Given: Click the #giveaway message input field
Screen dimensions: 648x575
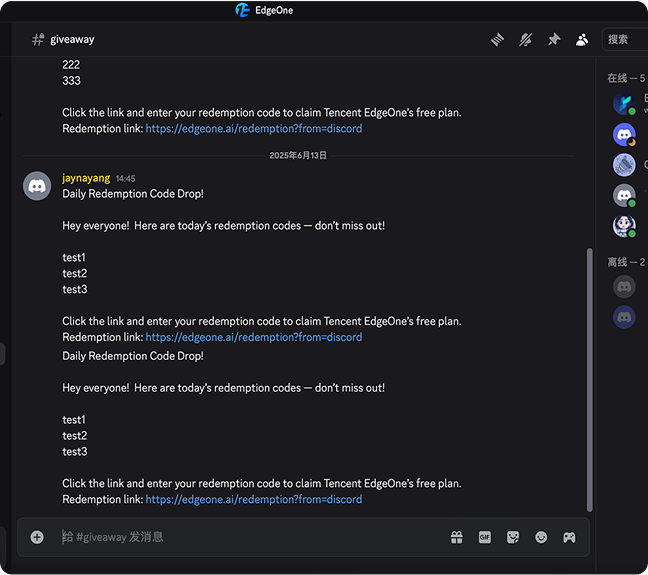Looking at the screenshot, I should point(250,537).
